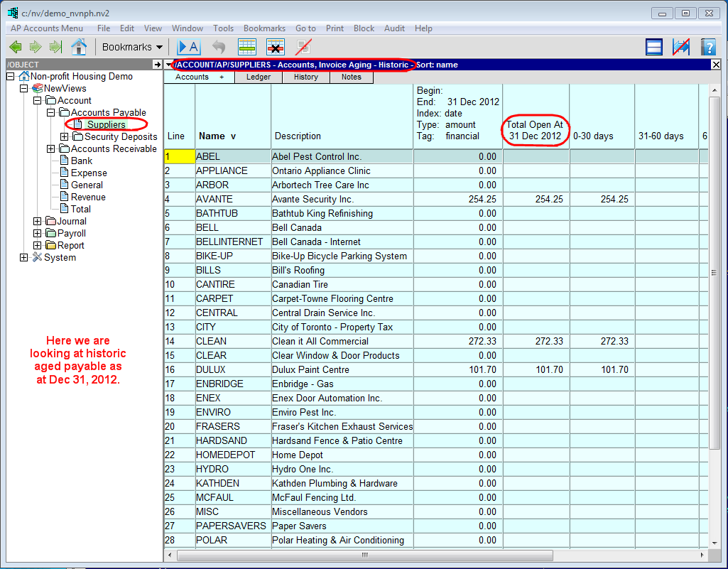The height and width of the screenshot is (569, 728).
Task: Click the crossed-out column width arrows icon
Action: (x=681, y=47)
